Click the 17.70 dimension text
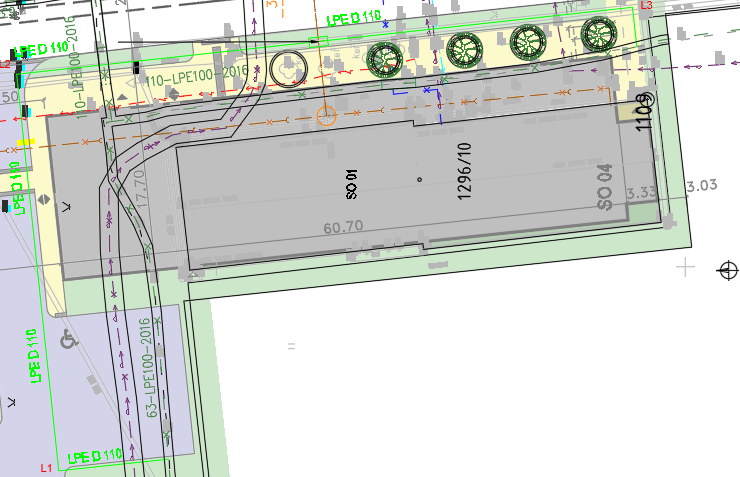Screen dimensions: 740x477 coord(140,187)
